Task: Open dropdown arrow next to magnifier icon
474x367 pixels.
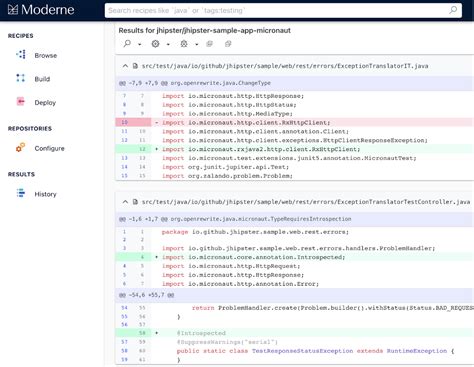Action: click(x=140, y=44)
